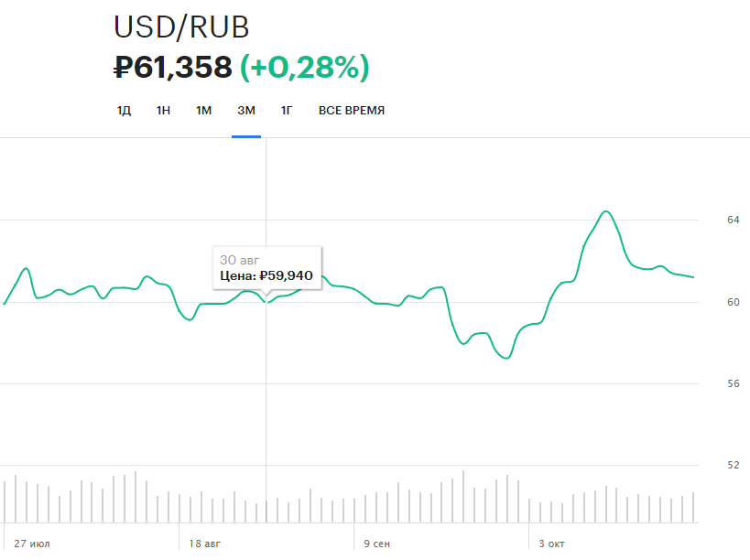Open the 1М chart range
This screenshot has width=750, height=560.
tap(203, 111)
